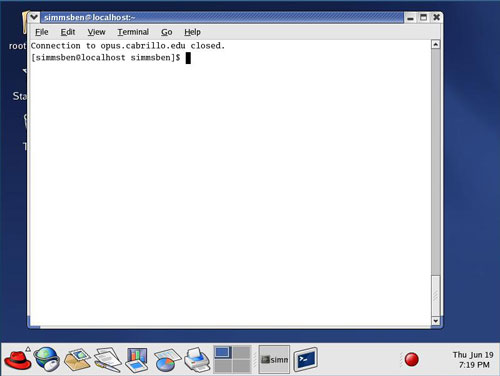Open the Red Hat main menu
500x376 pixels.
pos(18,359)
